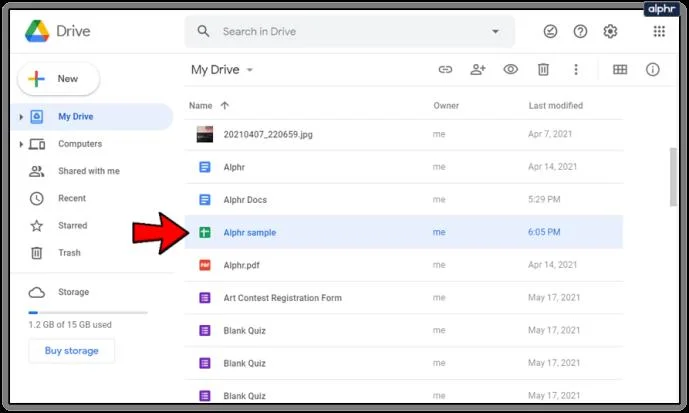Click the vertical scrollbar thumb
689x413 pixels.
(x=673, y=177)
